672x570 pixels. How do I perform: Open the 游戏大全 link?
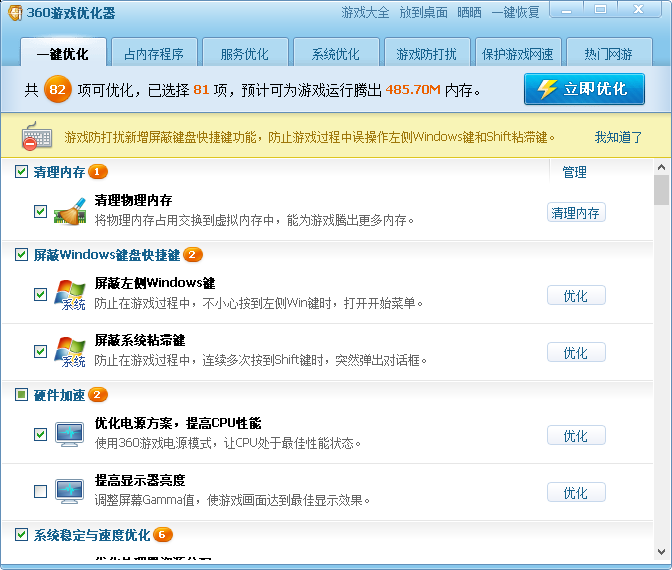pos(365,12)
